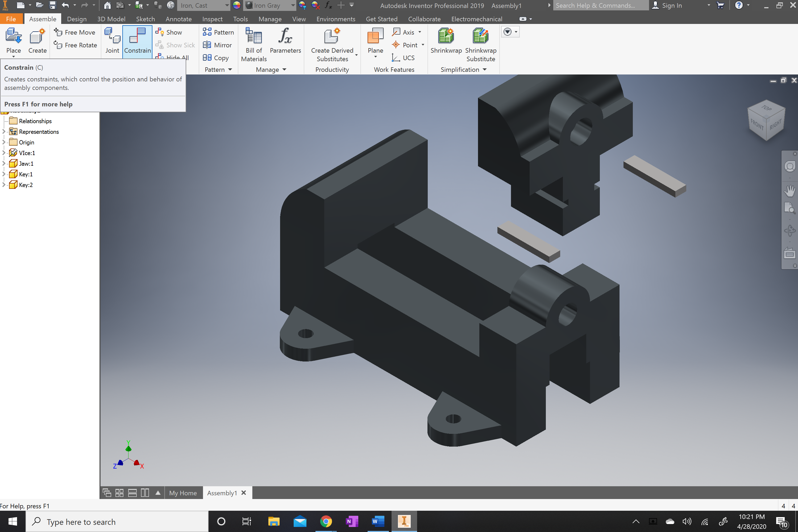
Task: Switch to the 3D Model ribbon tab
Action: (x=111, y=19)
